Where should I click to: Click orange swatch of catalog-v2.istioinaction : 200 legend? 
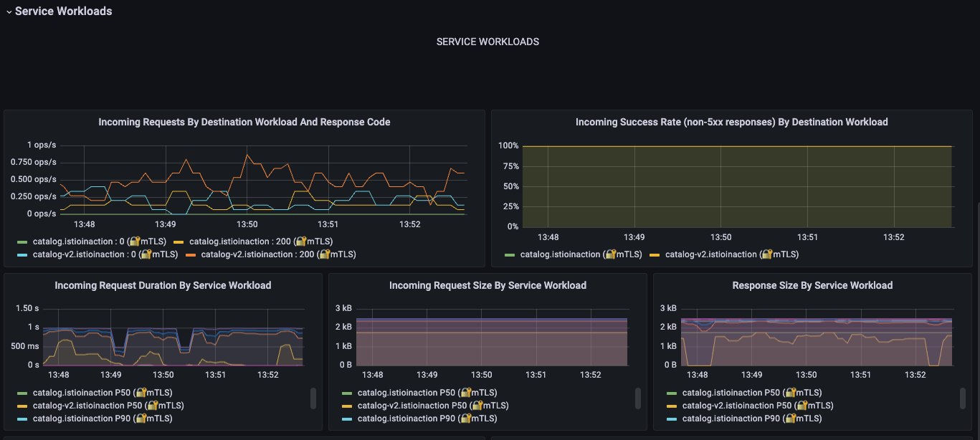tap(191, 255)
